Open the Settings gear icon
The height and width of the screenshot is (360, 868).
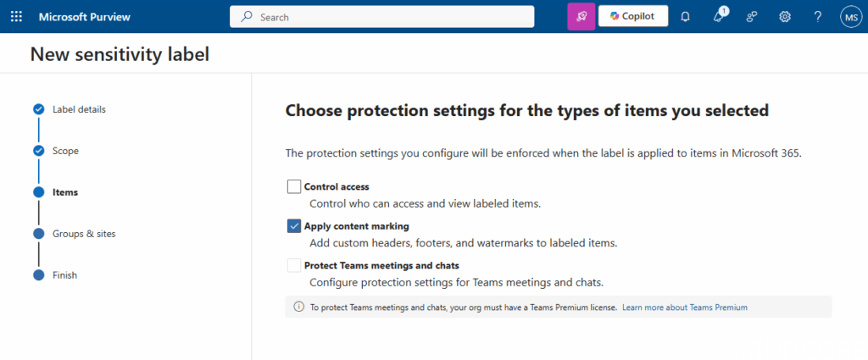click(x=785, y=16)
